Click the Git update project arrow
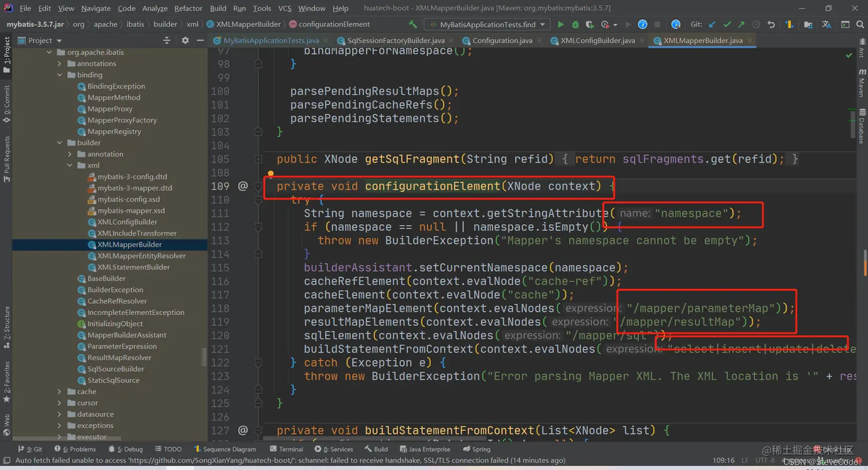The width and height of the screenshot is (868, 470). [712, 24]
